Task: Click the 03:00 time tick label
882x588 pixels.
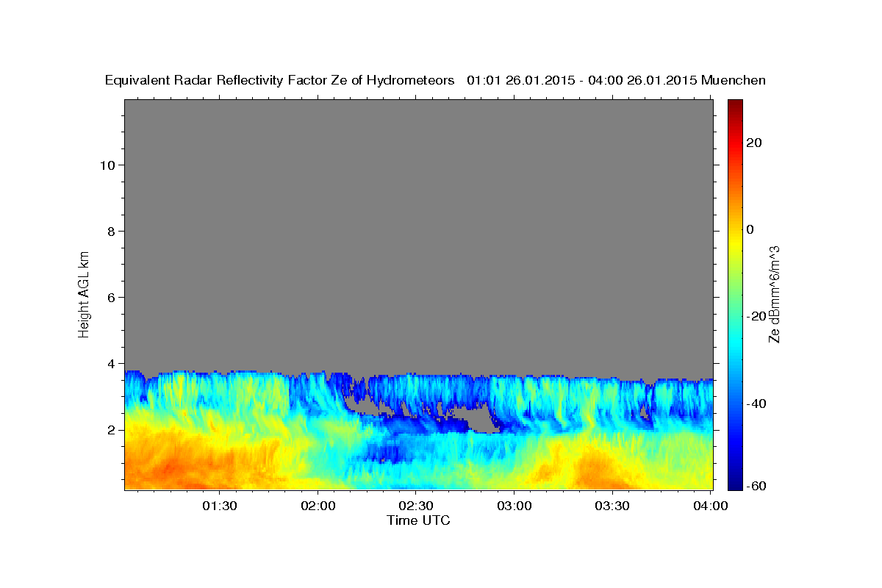Action: coord(514,506)
